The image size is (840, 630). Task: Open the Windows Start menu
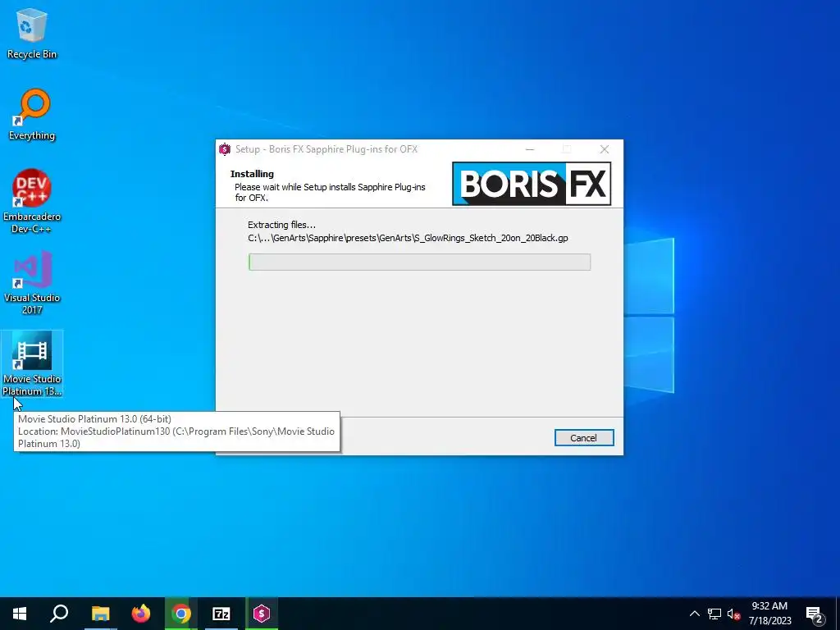click(x=20, y=614)
